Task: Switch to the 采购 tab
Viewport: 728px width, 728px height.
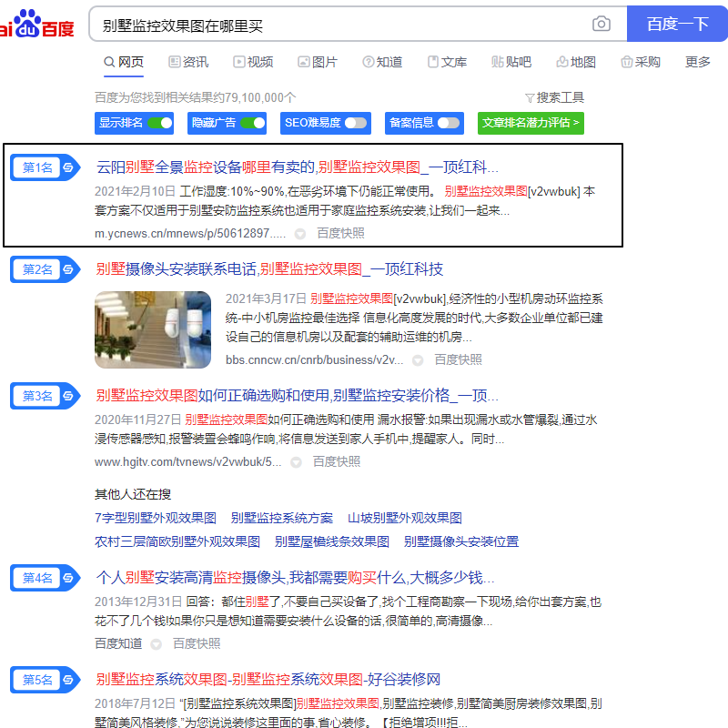Action: [x=641, y=62]
